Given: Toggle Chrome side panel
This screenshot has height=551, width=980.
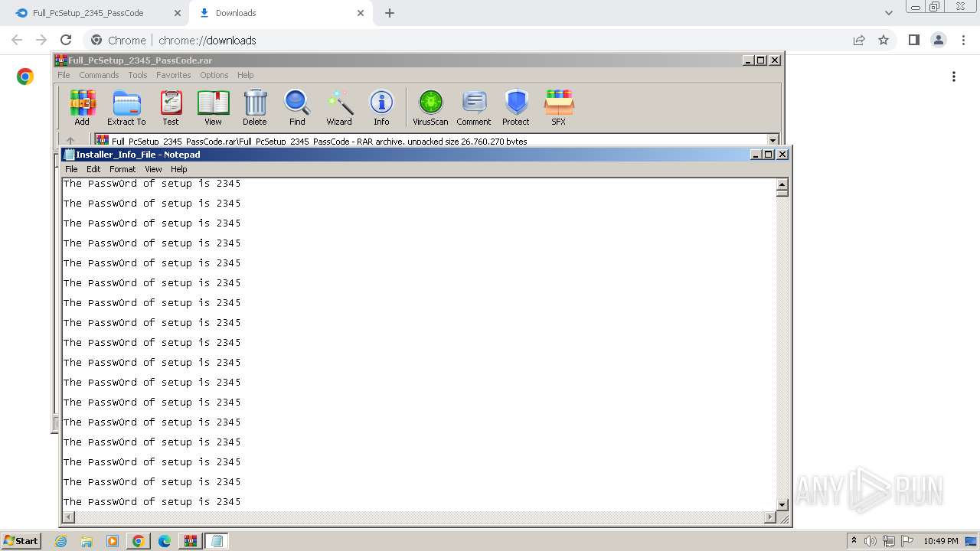Looking at the screenshot, I should click(913, 40).
